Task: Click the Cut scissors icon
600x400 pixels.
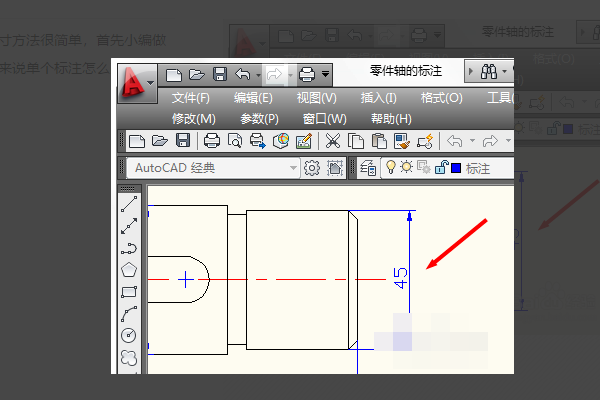Action: (332, 141)
